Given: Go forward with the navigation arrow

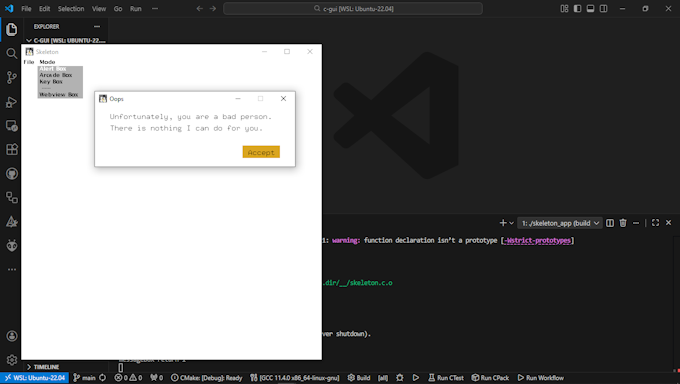Looking at the screenshot, I should tap(213, 9).
